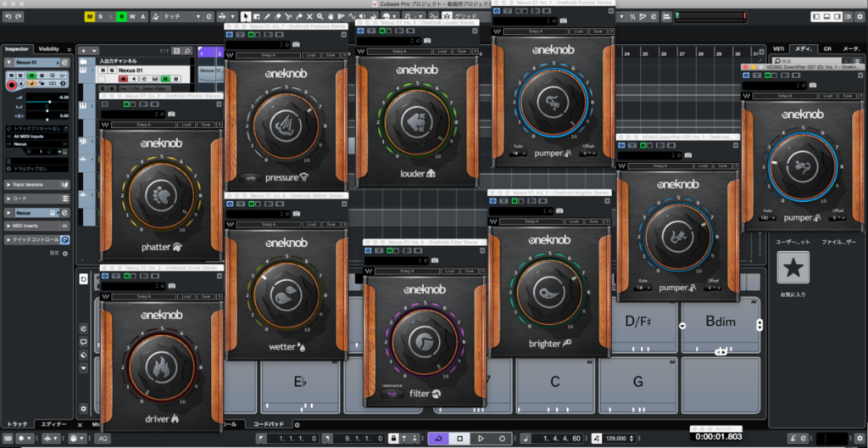Open the コードパッド tab in lower zone
This screenshot has height=448, width=868.
click(x=269, y=424)
